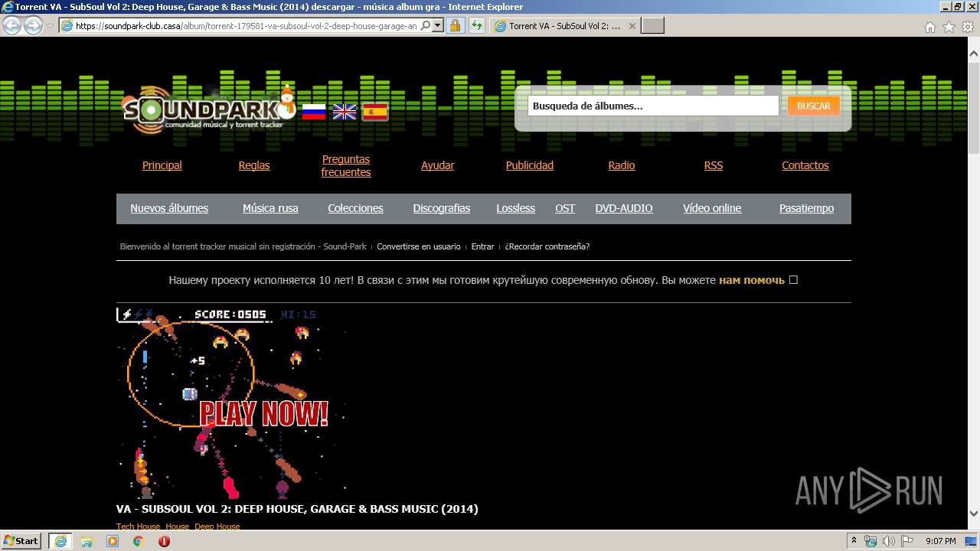Click the Tech House genre tag
Viewport: 980px width, 551px height.
(x=139, y=527)
